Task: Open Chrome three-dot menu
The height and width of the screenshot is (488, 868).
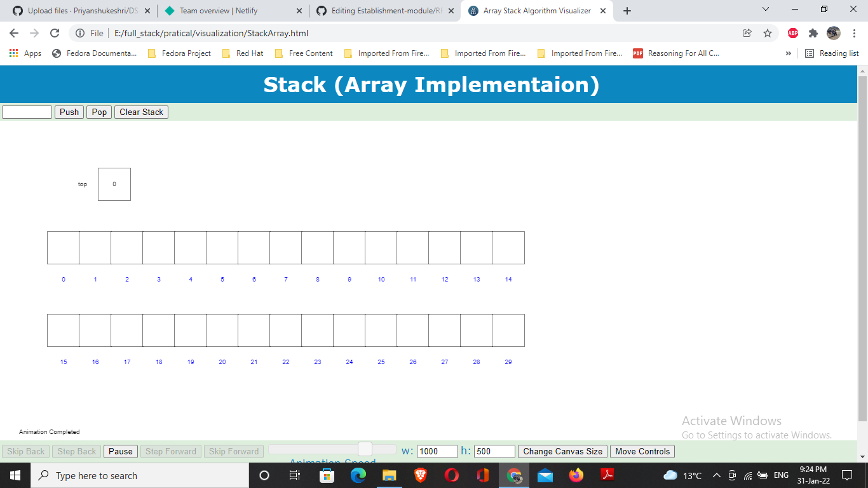Action: [x=854, y=33]
